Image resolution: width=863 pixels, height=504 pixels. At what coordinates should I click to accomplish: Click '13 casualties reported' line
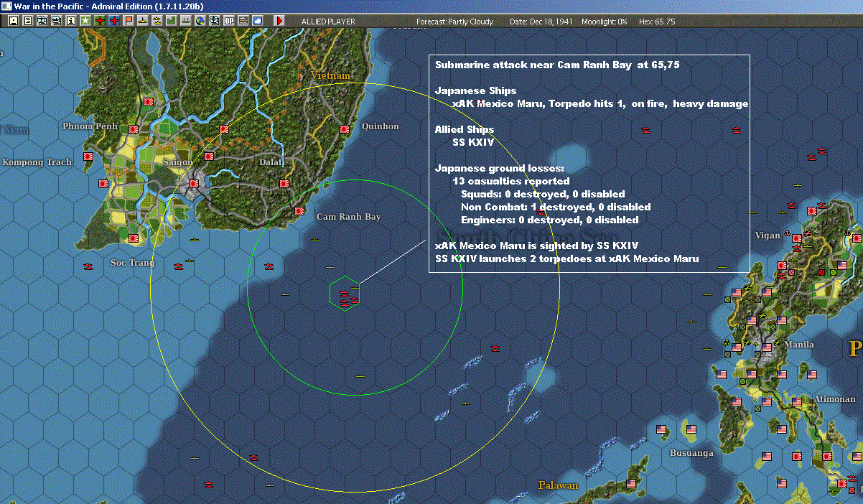pyautogui.click(x=511, y=181)
